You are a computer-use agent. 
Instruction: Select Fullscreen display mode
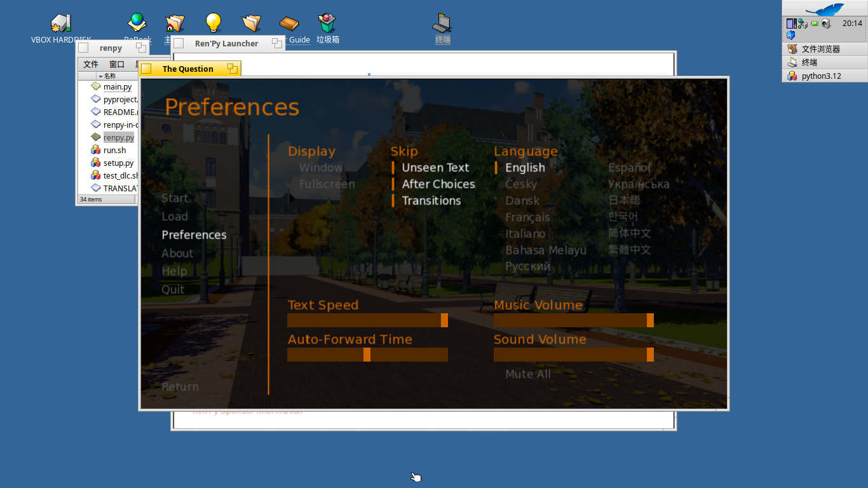[x=327, y=184]
